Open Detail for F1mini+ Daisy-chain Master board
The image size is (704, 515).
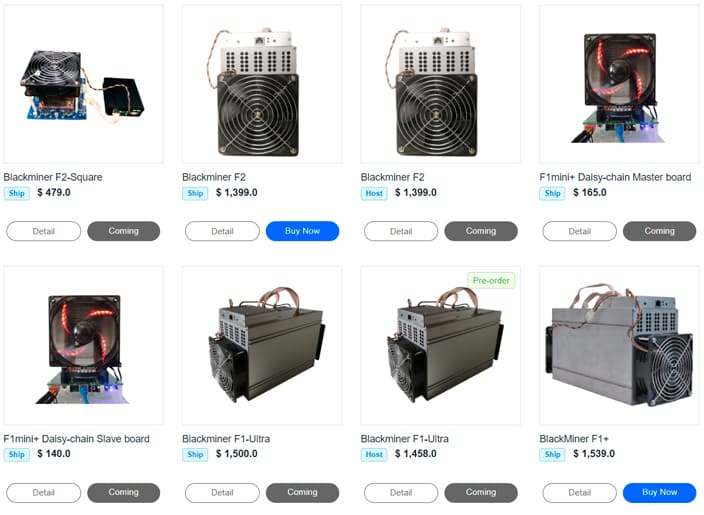(x=579, y=231)
